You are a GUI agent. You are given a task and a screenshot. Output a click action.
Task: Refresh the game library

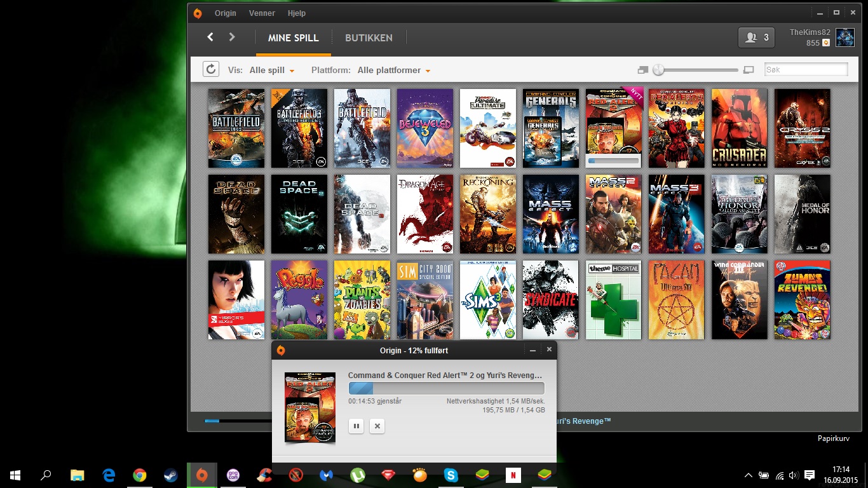click(x=211, y=69)
